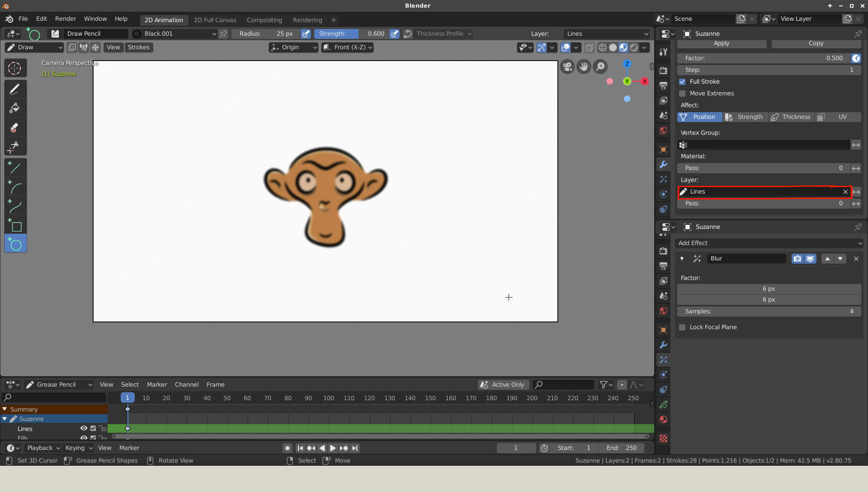Select the Circle primitive tool
The width and height of the screenshot is (868, 492).
(15, 244)
